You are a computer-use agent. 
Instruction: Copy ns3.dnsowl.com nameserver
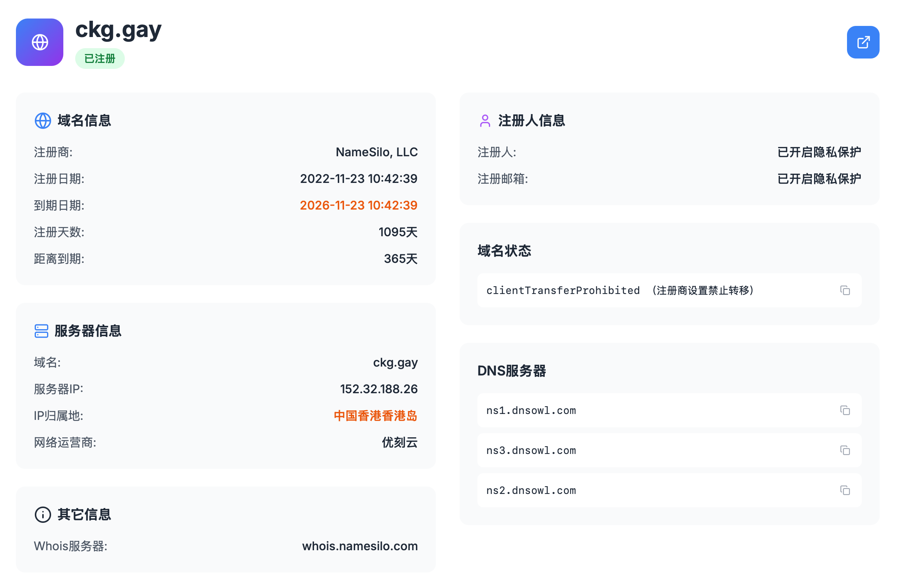point(845,450)
